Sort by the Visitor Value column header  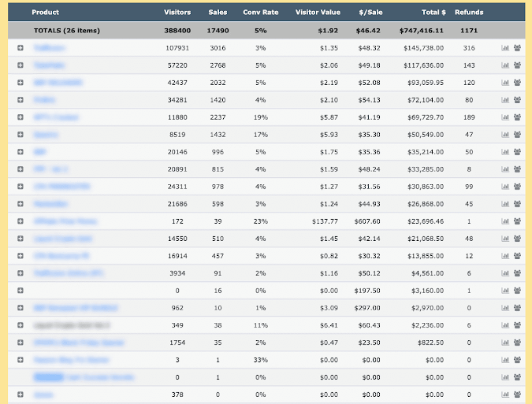[x=318, y=12]
